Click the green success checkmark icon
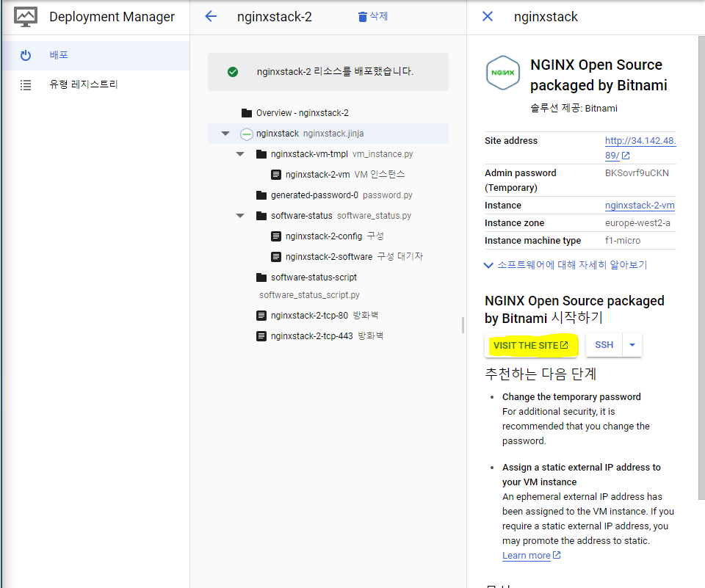 coord(233,72)
